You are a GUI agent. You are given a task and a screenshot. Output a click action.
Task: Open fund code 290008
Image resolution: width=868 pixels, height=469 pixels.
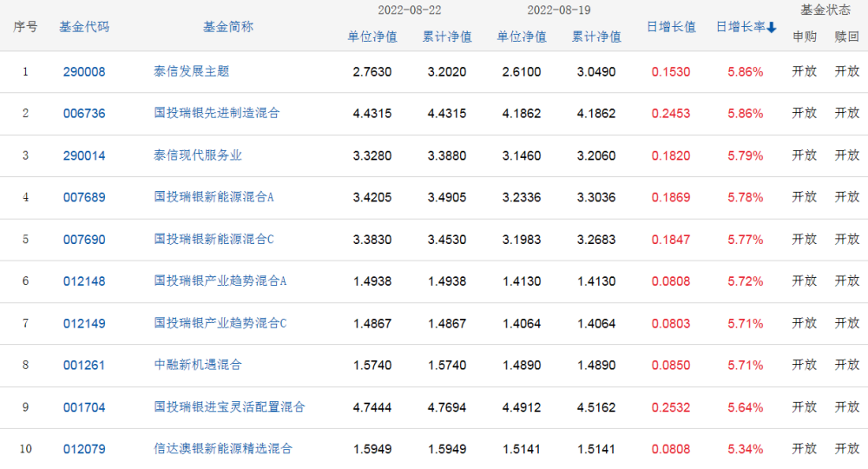point(84,72)
